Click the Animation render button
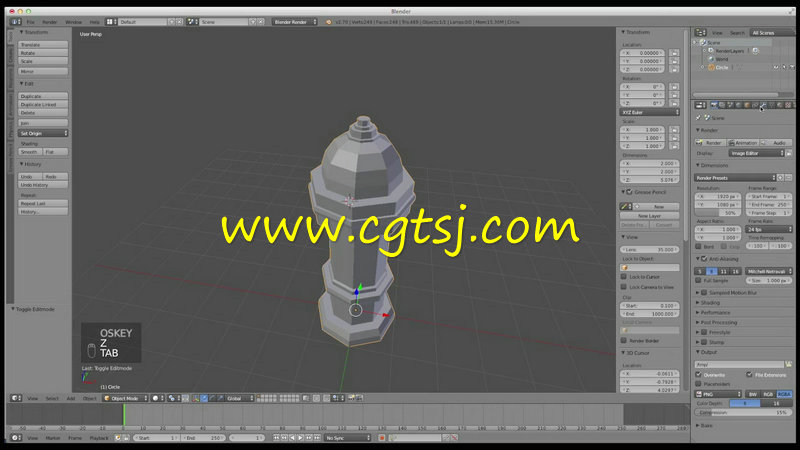Image resolution: width=800 pixels, height=450 pixels. [743, 143]
